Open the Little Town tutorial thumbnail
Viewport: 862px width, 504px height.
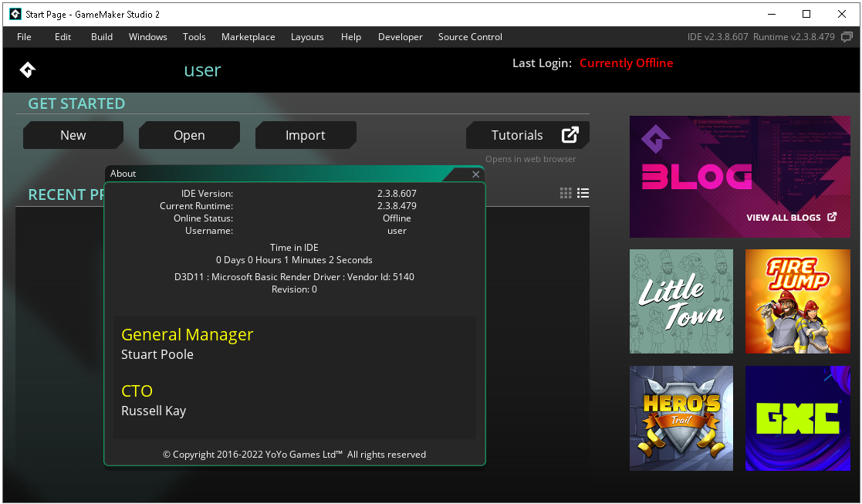pos(681,301)
